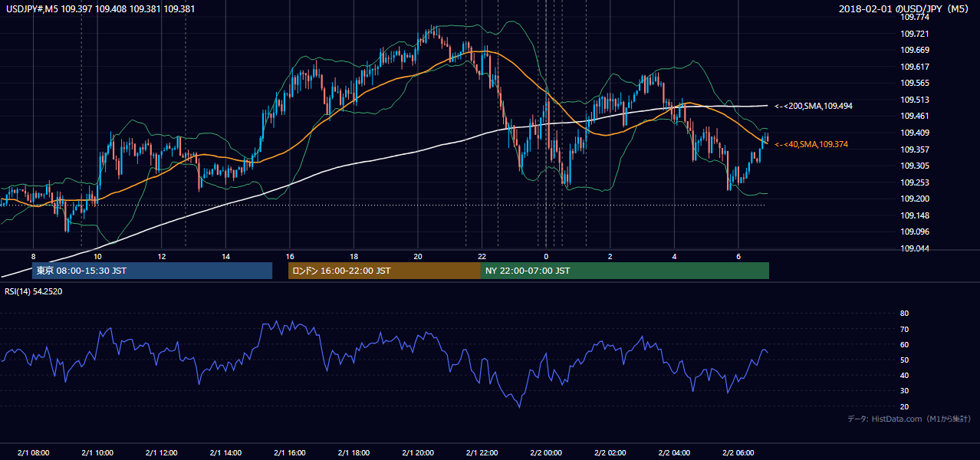Click price axis value 109.565
This screenshot has height=460, width=980.
point(915,83)
